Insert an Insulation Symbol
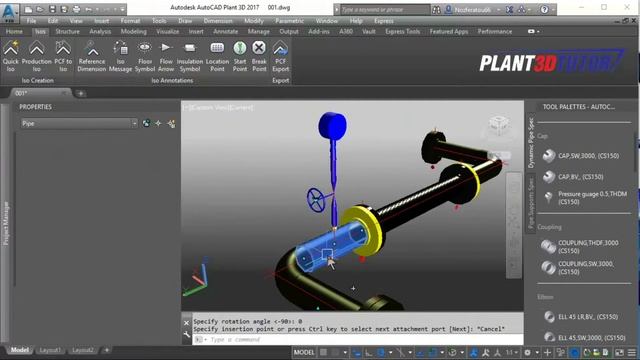640x360 pixels. (190, 56)
